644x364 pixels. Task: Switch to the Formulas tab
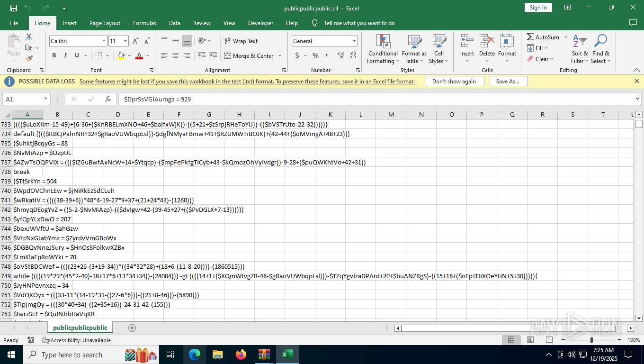click(x=144, y=23)
